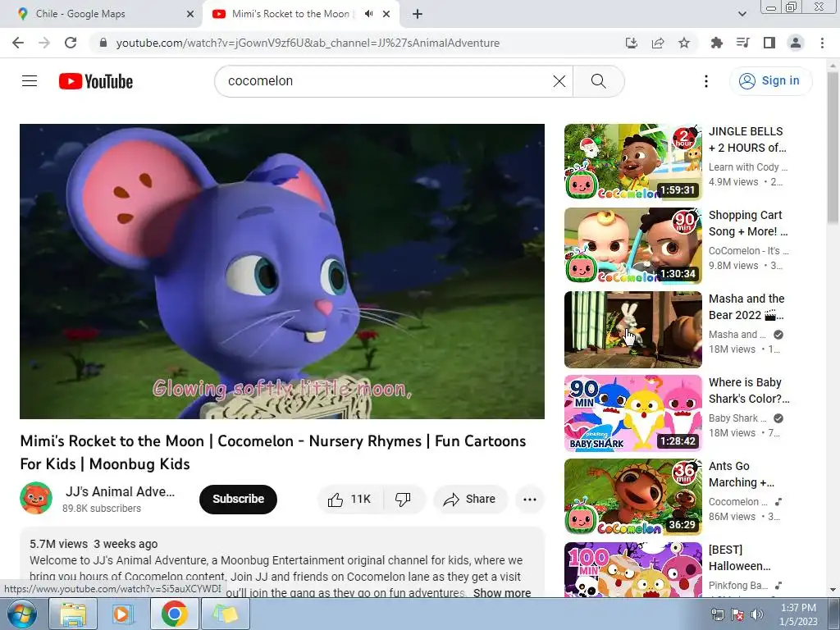Open a new browser tab
The height and width of the screenshot is (630, 840).
point(418,14)
